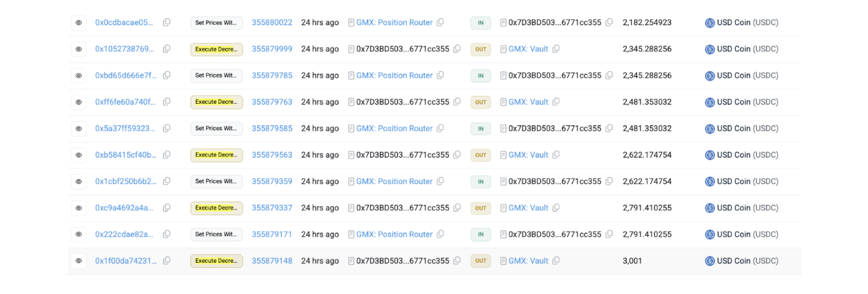Open transaction 0xbd65d666e7f link
The image size is (868, 294).
coord(126,76)
